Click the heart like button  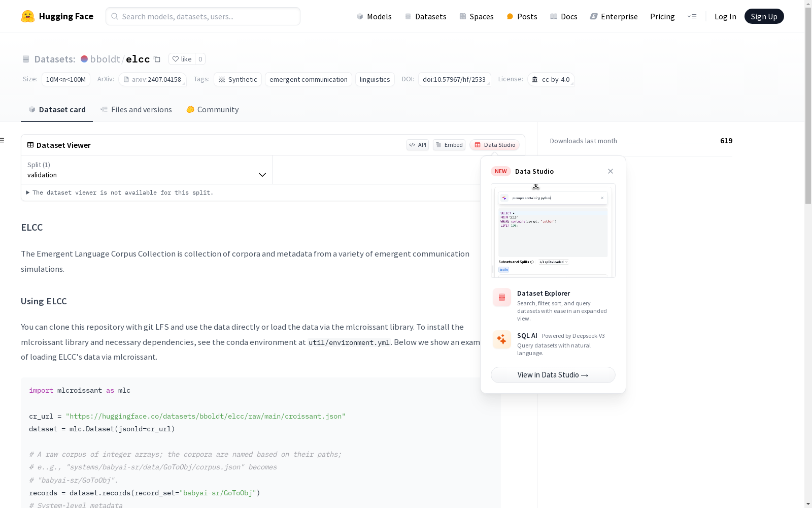(182, 59)
